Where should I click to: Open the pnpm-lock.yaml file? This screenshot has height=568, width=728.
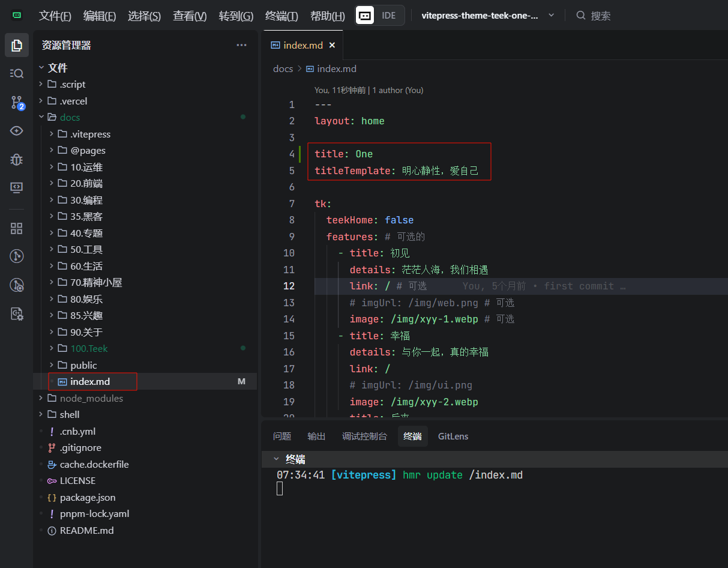pyautogui.click(x=145, y=513)
